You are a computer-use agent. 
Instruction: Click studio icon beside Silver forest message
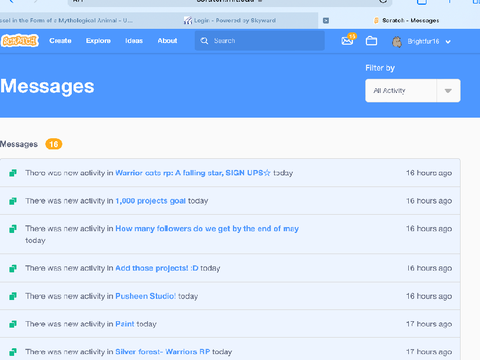point(13,352)
